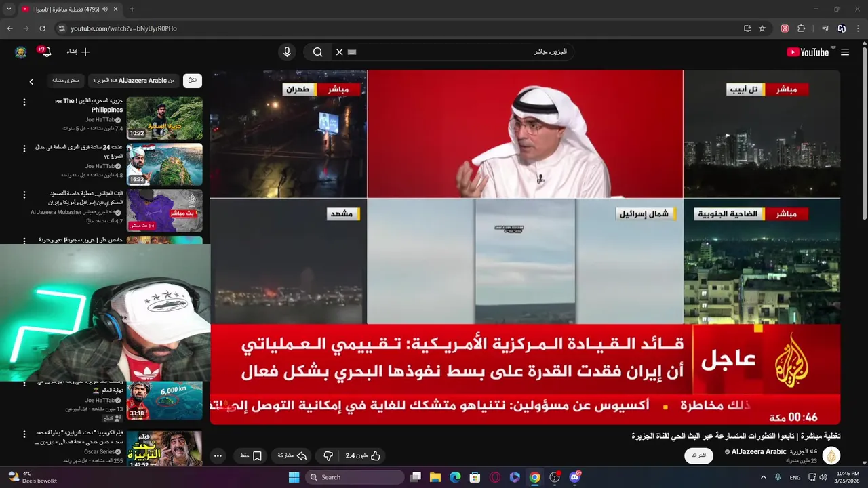Screen dimensions: 868x488
Task: Click the Windows taskbar Search box
Action: coord(355,477)
